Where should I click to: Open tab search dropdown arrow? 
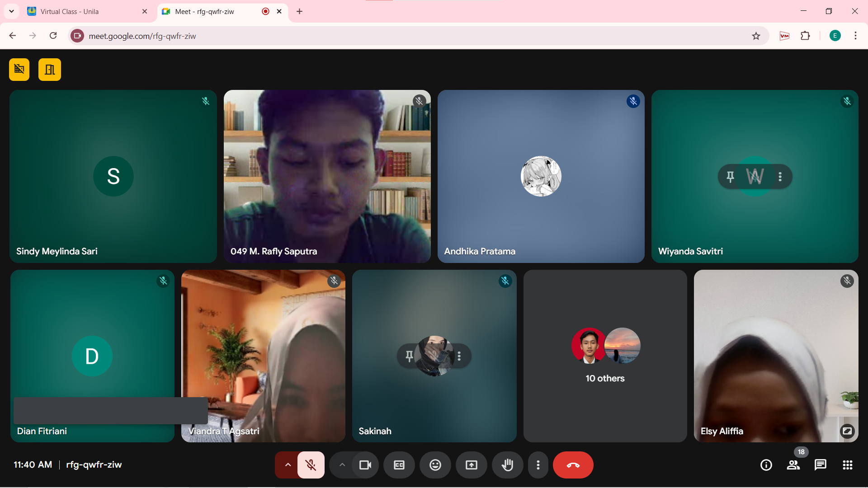click(x=11, y=11)
